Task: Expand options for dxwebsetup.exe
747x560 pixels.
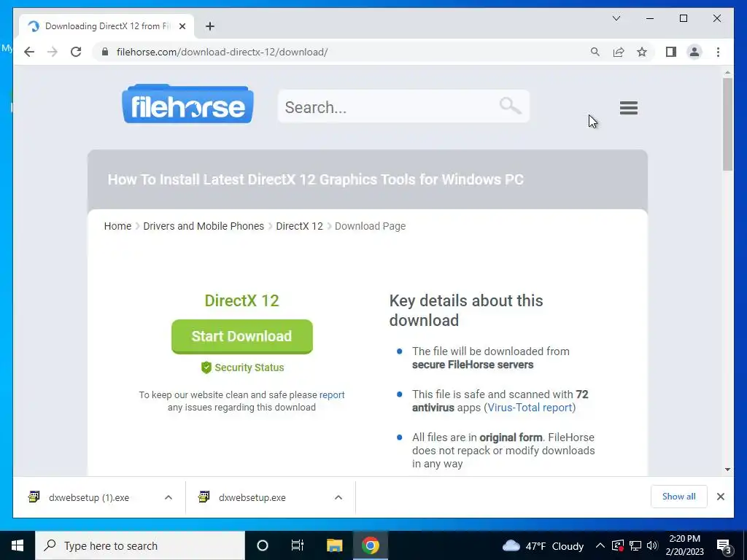Action: click(x=338, y=497)
